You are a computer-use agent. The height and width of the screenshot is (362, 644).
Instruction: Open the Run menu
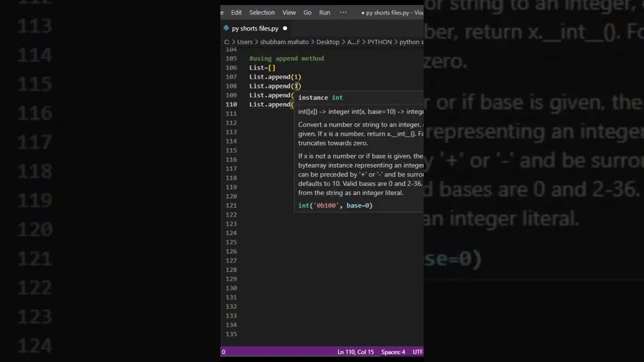tap(325, 13)
